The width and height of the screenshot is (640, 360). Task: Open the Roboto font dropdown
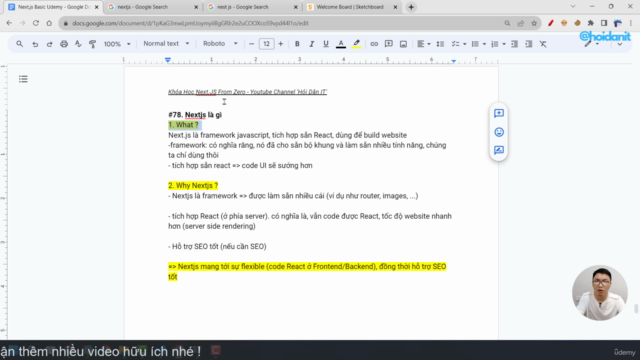220,44
